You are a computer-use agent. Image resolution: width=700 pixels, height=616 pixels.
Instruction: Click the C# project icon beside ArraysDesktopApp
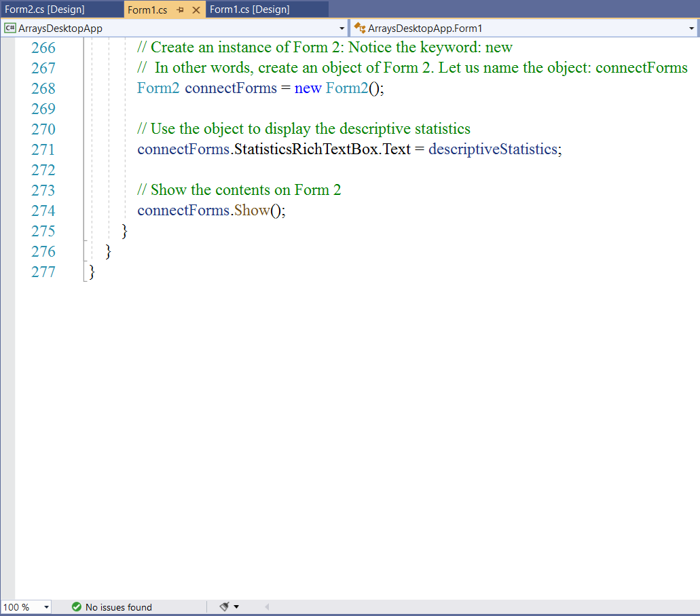point(10,29)
